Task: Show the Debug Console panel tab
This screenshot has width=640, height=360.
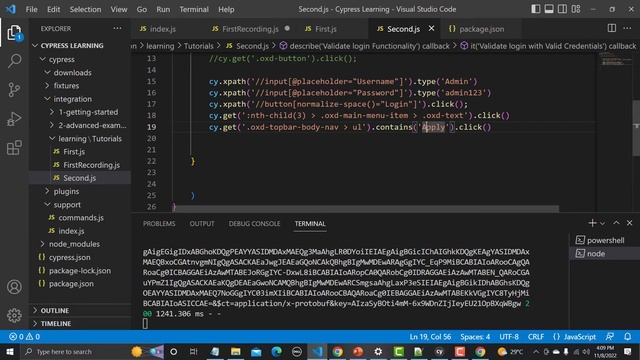Action: [254, 224]
